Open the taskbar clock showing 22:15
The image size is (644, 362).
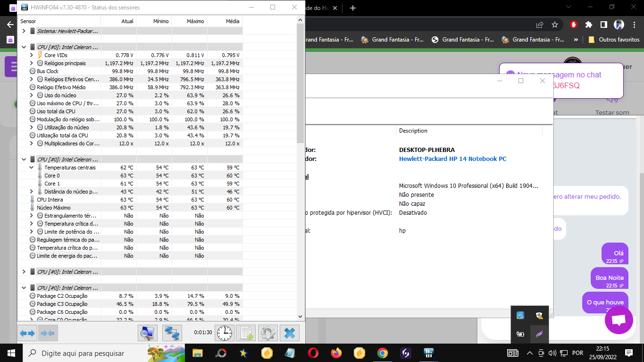coord(602,353)
